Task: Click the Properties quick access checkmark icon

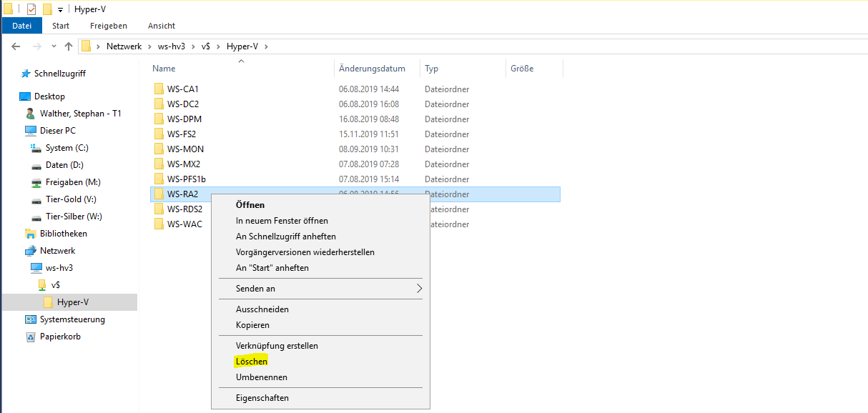Action: [x=31, y=9]
